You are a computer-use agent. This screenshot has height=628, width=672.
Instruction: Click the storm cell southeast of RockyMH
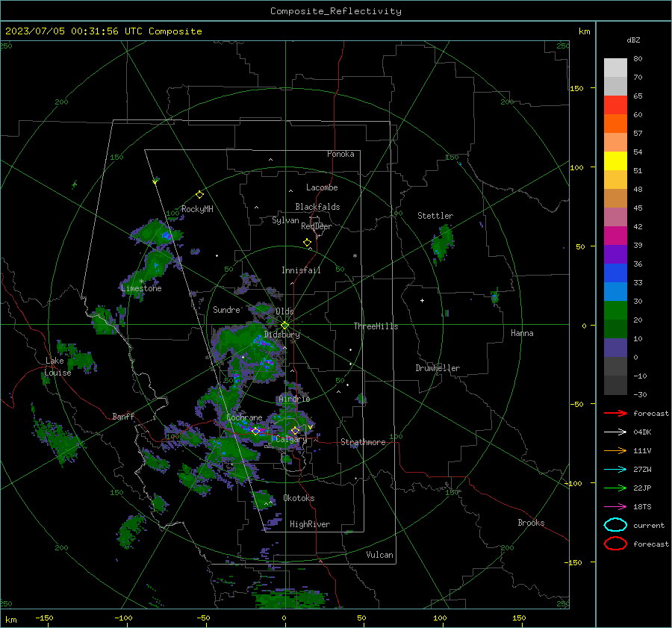click(x=157, y=234)
